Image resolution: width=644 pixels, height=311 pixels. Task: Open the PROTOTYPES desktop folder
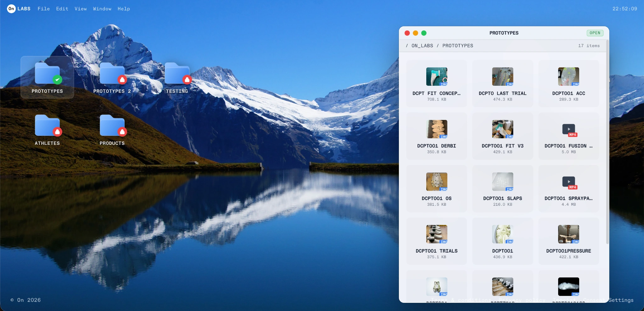coord(47,77)
